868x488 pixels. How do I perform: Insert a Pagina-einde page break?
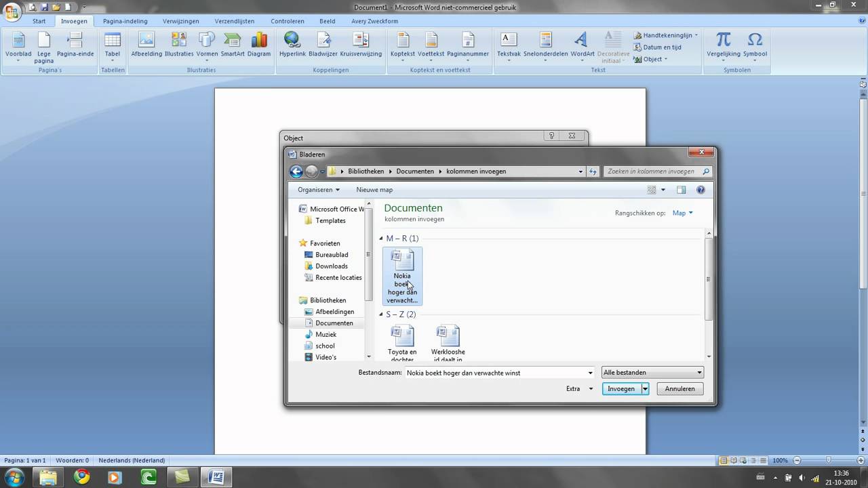[x=75, y=44]
